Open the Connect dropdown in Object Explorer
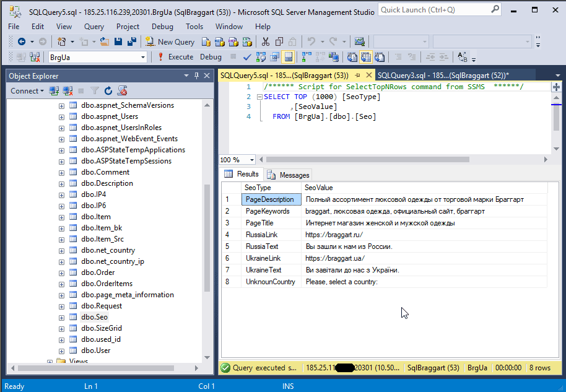This screenshot has height=392, width=566. tap(27, 91)
